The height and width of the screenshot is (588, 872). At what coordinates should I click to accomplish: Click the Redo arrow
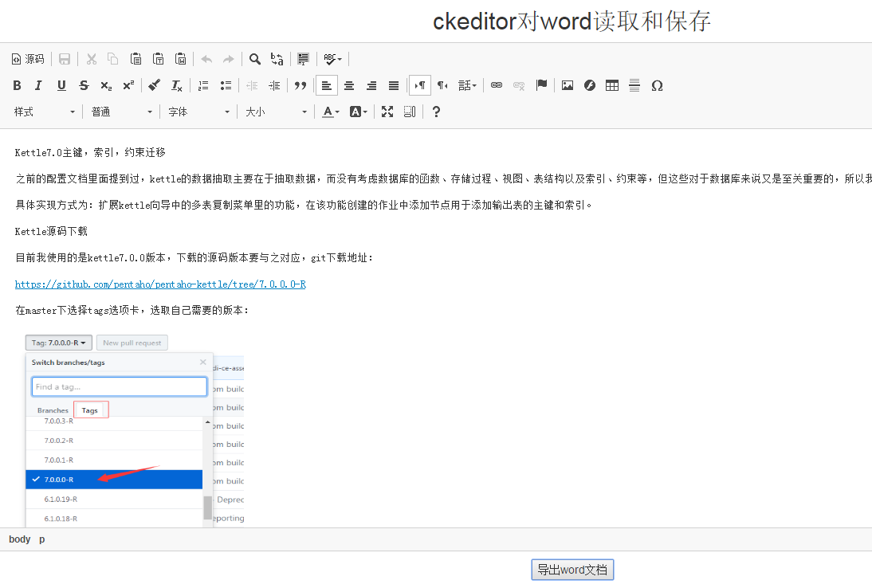coord(229,59)
